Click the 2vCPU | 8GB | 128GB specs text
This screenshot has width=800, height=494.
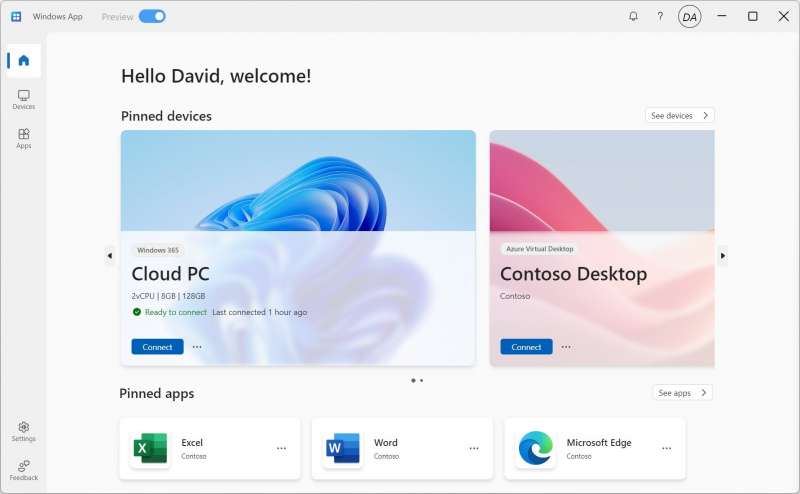pyautogui.click(x=168, y=296)
